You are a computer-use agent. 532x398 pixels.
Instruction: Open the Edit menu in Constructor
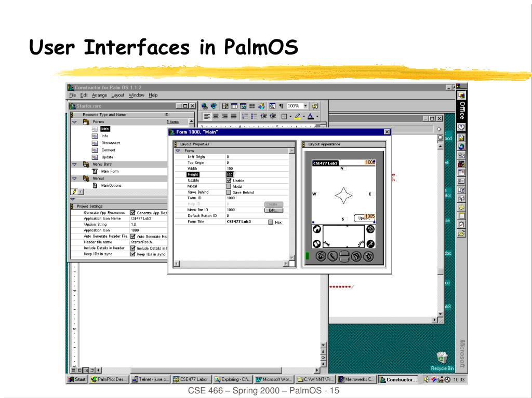(84, 95)
